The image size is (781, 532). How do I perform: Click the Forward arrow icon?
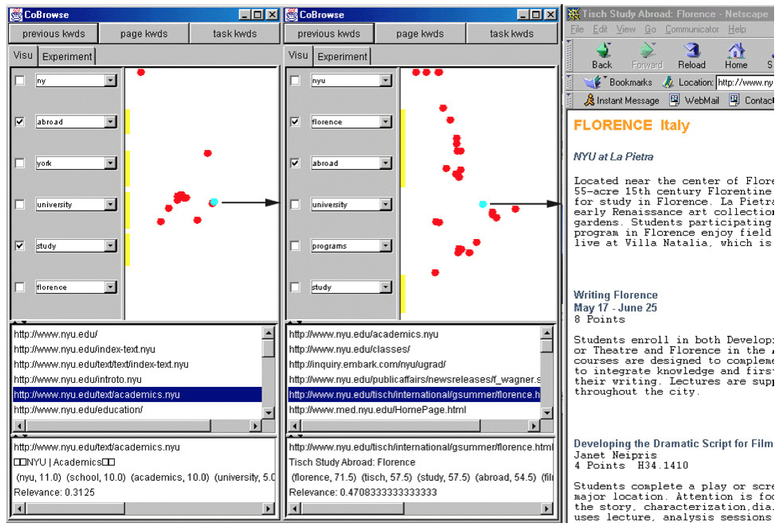pyautogui.click(x=647, y=51)
